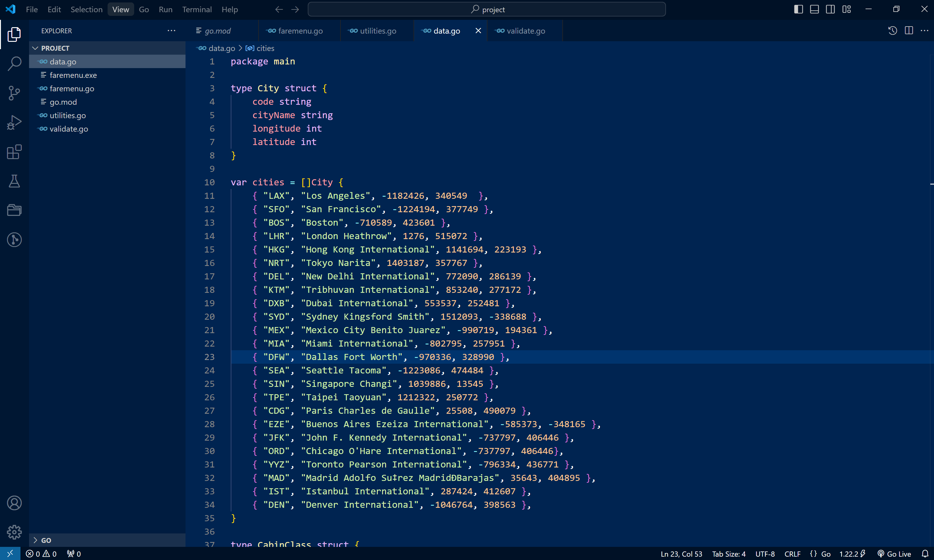The height and width of the screenshot is (560, 934).
Task: Open the Search view in sidebar
Action: [x=14, y=64]
